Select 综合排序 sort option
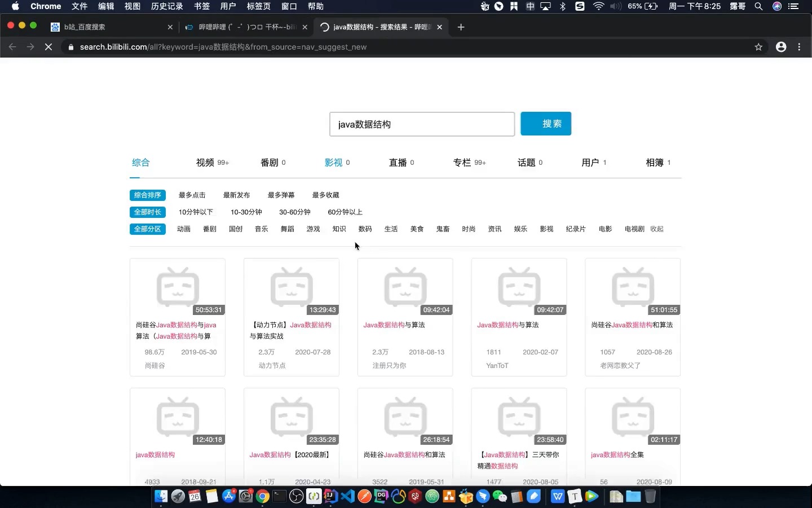This screenshot has width=812, height=508. [148, 195]
